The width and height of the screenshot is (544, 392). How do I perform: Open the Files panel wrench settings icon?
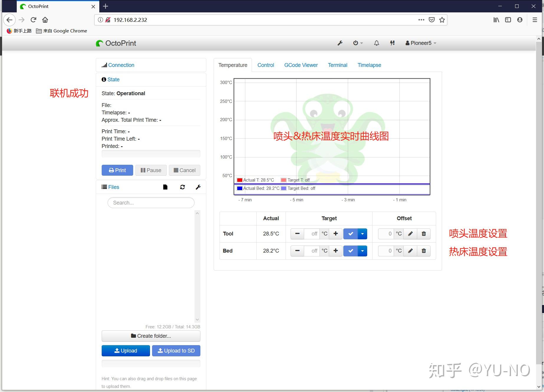198,187
